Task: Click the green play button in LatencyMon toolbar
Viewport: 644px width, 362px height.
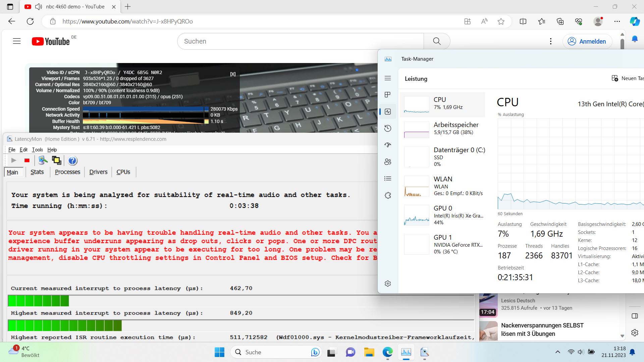Action: point(14,161)
